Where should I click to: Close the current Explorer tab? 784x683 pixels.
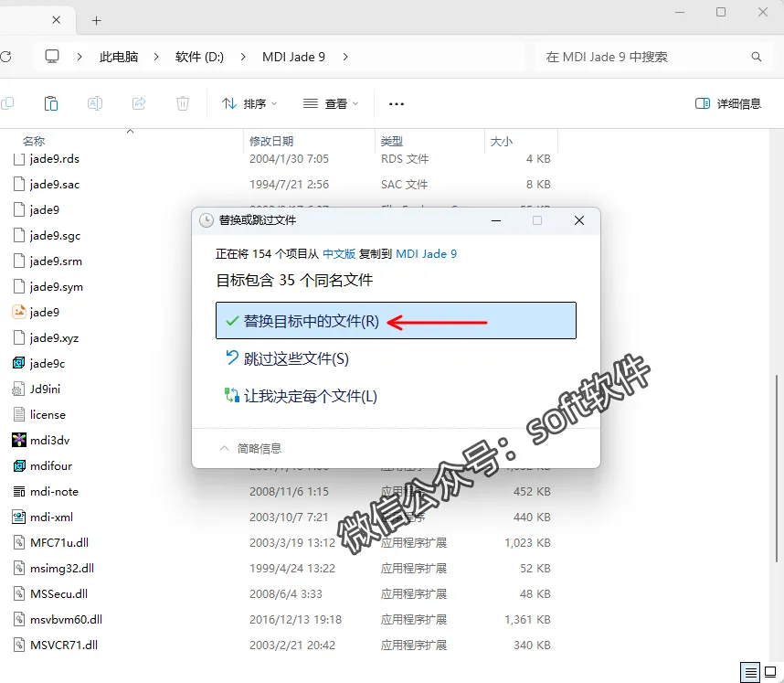(57, 20)
